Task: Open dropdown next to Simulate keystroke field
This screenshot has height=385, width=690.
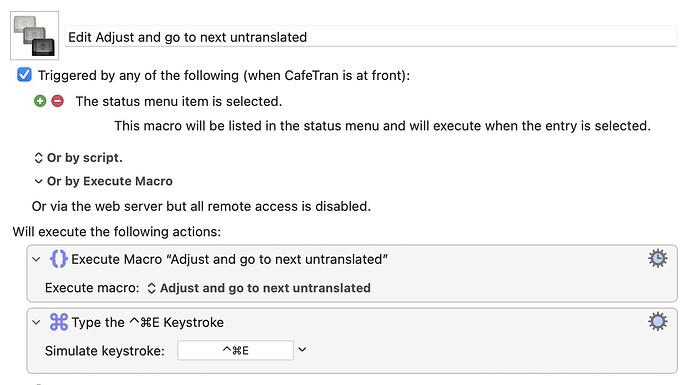Action: pyautogui.click(x=302, y=350)
